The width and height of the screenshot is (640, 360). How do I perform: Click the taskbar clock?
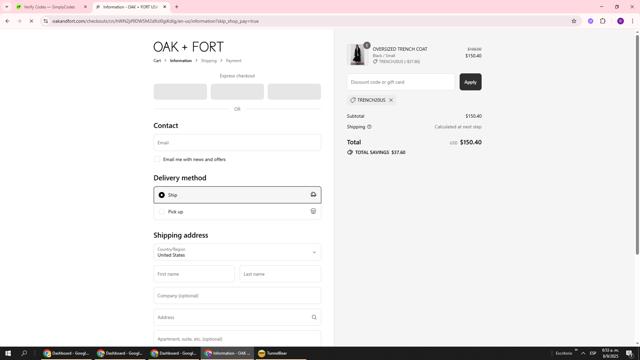(610, 353)
